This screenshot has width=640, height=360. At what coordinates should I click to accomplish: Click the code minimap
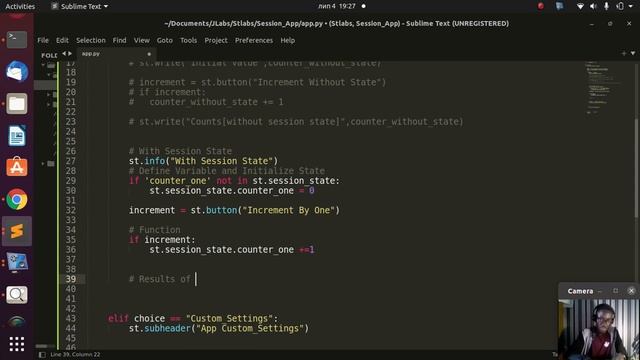click(x=605, y=87)
